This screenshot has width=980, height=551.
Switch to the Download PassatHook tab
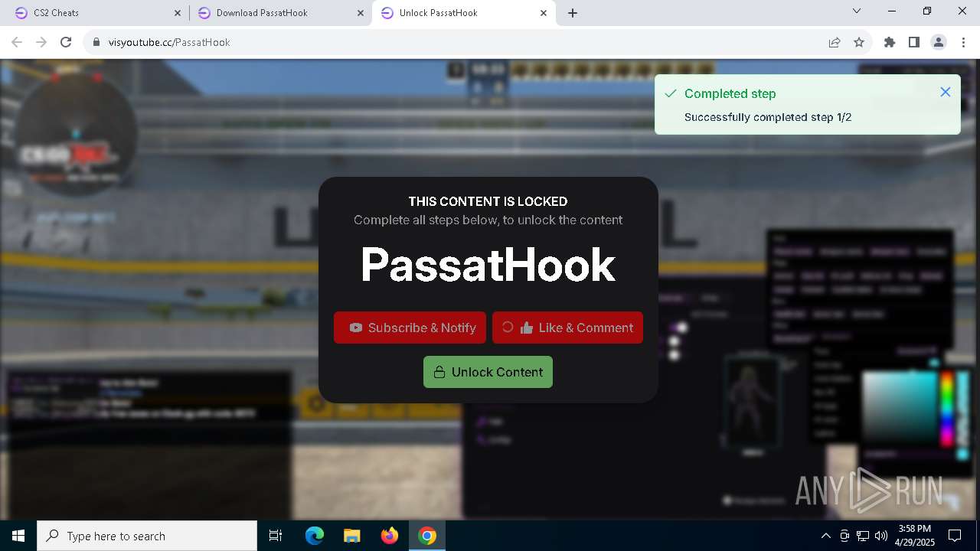pos(279,13)
